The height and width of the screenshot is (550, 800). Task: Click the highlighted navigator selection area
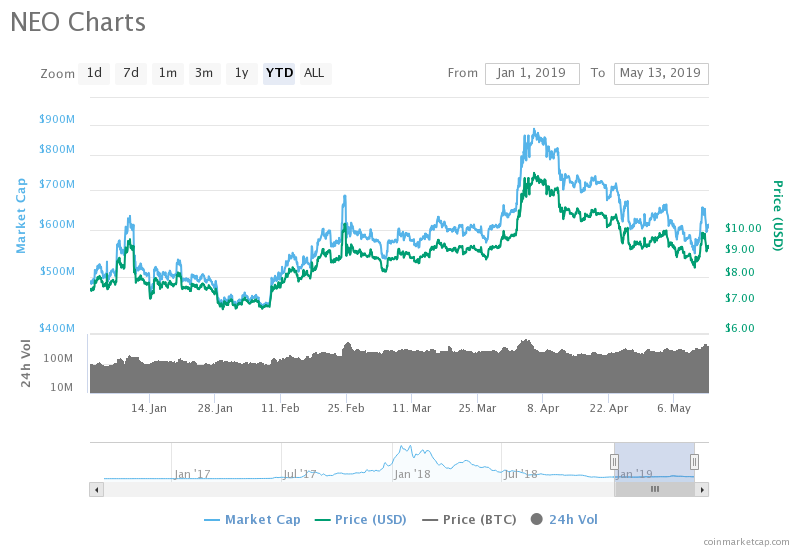click(x=655, y=462)
